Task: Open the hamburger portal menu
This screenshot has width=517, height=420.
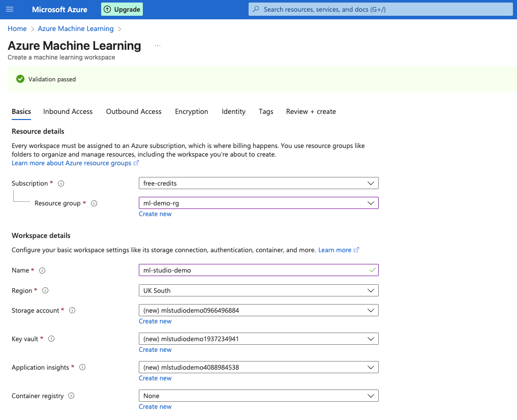Action: click(x=10, y=9)
